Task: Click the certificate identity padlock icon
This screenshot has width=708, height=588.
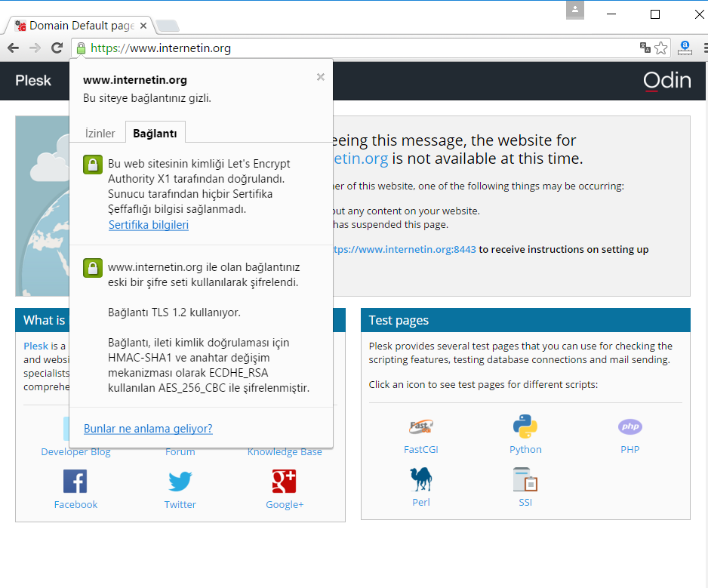Action: tap(93, 165)
